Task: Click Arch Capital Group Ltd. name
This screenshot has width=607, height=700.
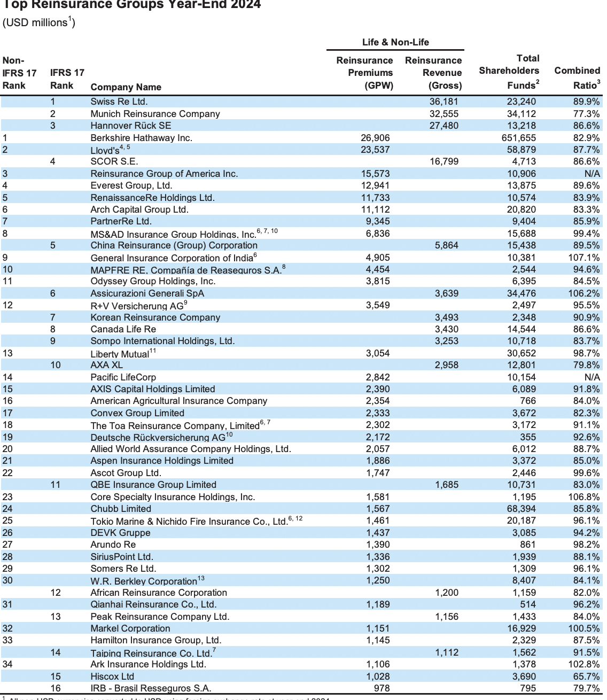Action: tap(139, 209)
